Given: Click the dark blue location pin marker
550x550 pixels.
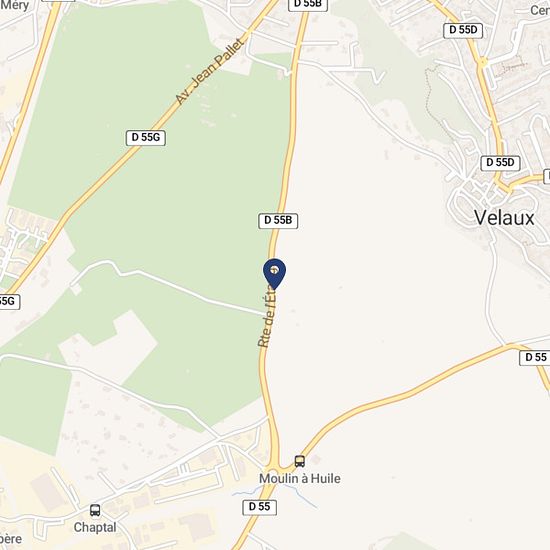Looking at the screenshot, I should pos(274,274).
